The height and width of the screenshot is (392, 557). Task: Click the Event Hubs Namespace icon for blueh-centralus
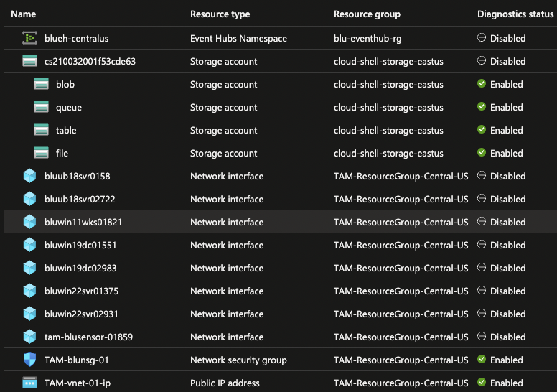click(x=29, y=38)
